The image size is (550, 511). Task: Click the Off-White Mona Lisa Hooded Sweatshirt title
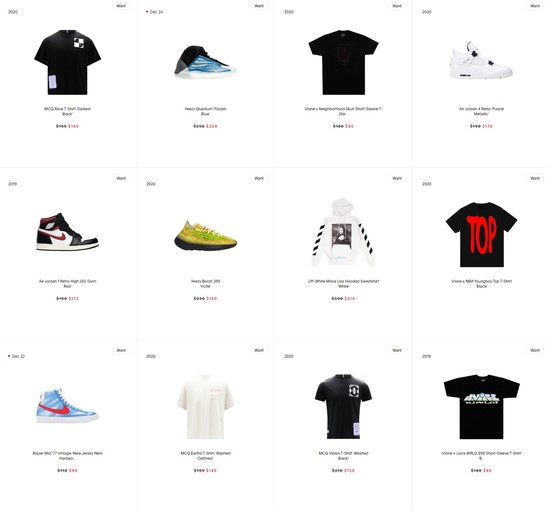pyautogui.click(x=343, y=283)
